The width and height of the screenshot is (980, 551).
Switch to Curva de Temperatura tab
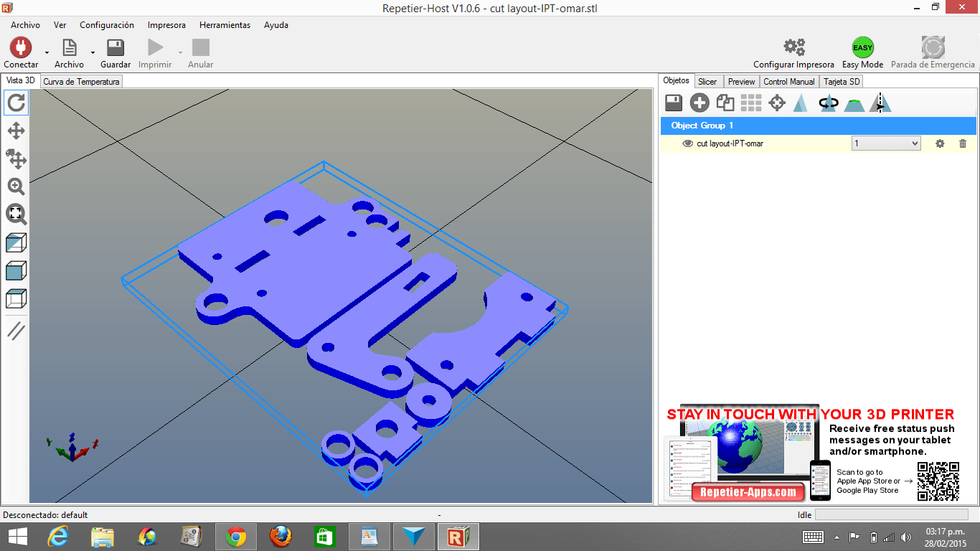(x=81, y=82)
